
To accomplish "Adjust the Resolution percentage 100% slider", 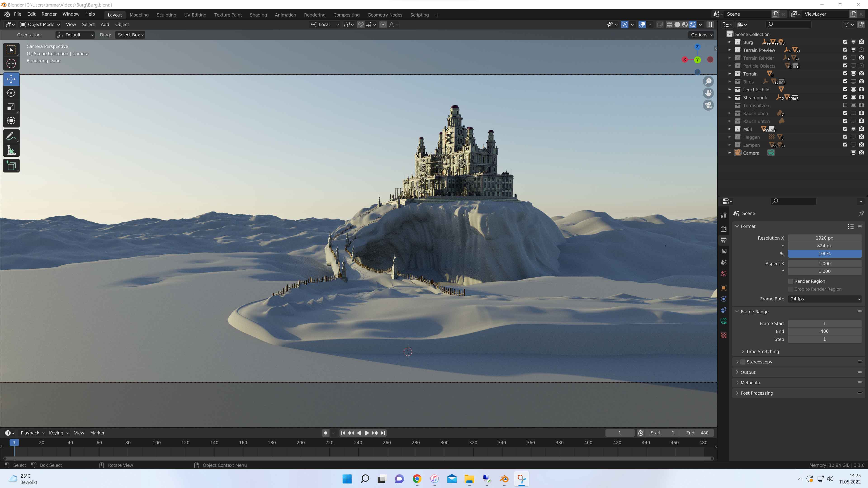I will click(x=824, y=254).
